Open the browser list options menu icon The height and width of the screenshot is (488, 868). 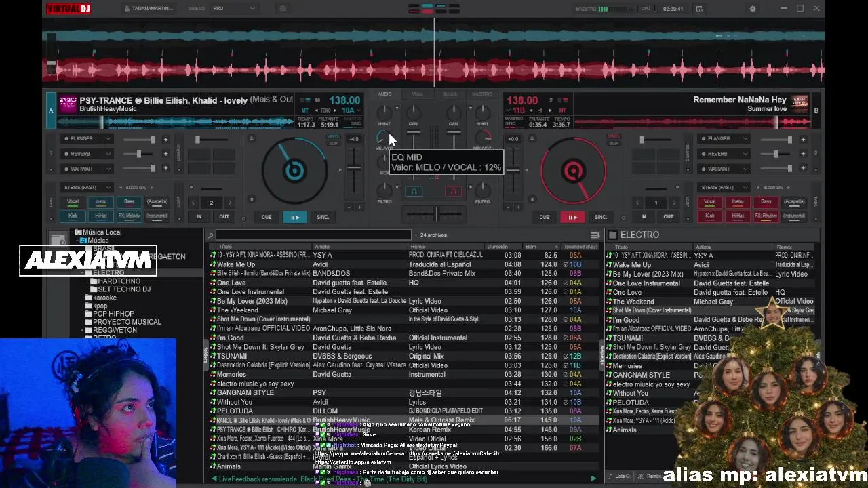point(595,235)
